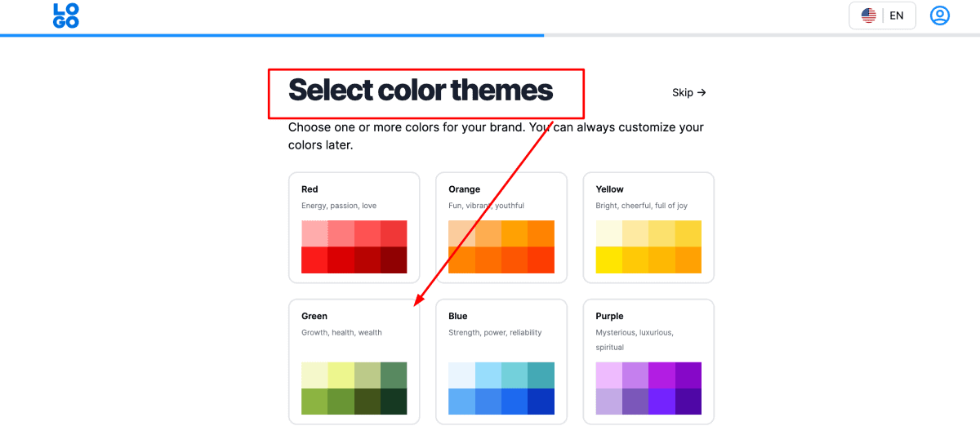
Task: Click the darkest red swatch
Action: (x=394, y=260)
